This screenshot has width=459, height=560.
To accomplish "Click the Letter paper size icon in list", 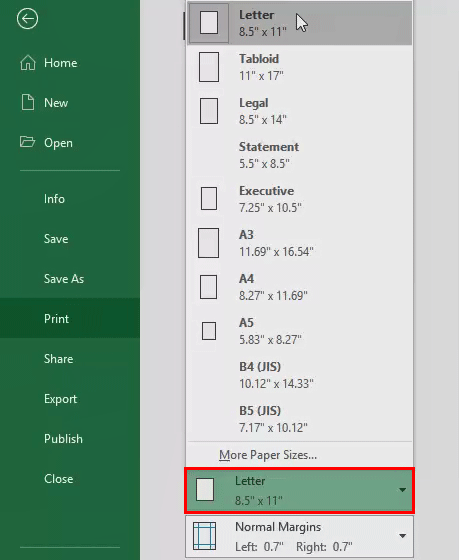I will point(209,23).
